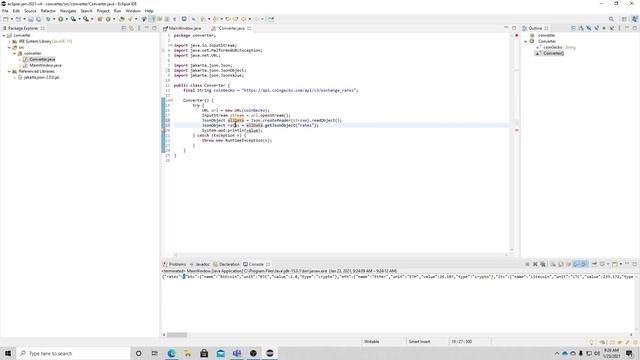Viewport: 640px width, 360px height.
Task: Click the Display Selected Console icon
Action: click(x=602, y=264)
